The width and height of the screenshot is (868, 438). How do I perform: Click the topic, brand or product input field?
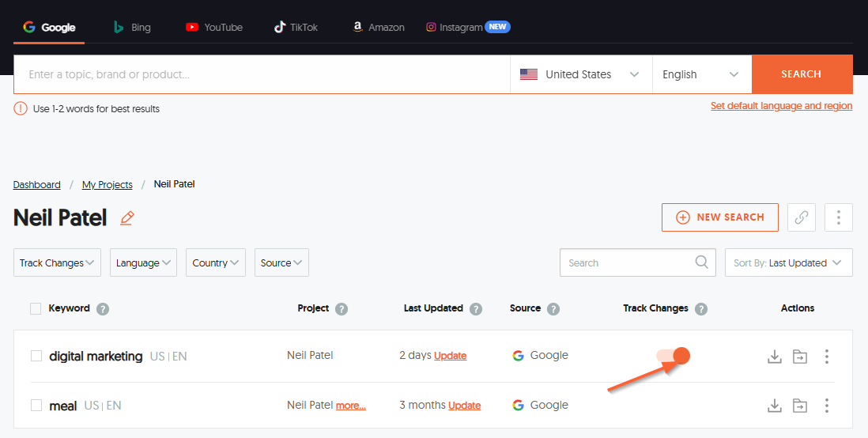tap(261, 74)
